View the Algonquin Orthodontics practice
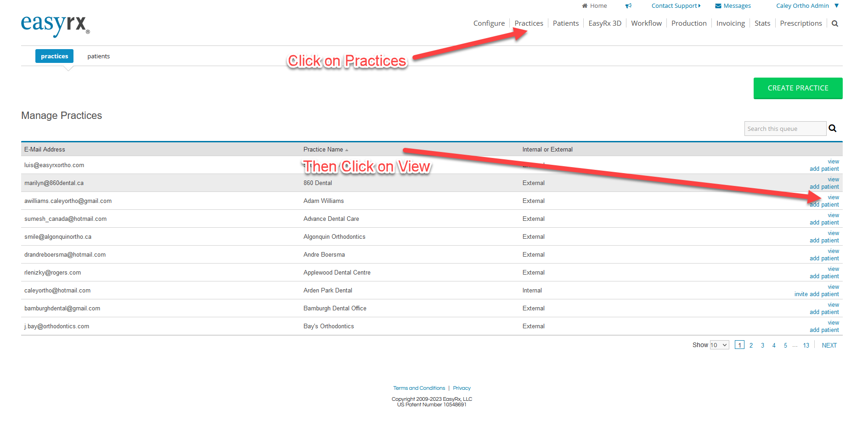This screenshot has height=427, width=868. click(833, 233)
